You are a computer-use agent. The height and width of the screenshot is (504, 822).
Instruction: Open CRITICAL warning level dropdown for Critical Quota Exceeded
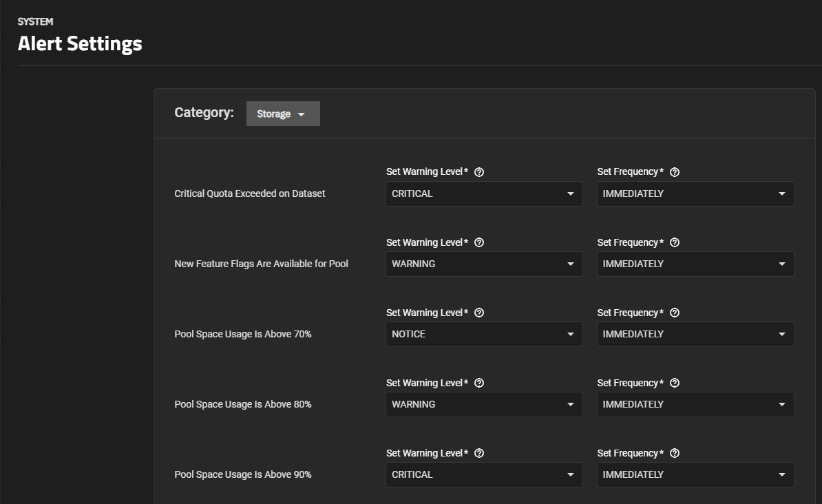(x=484, y=194)
